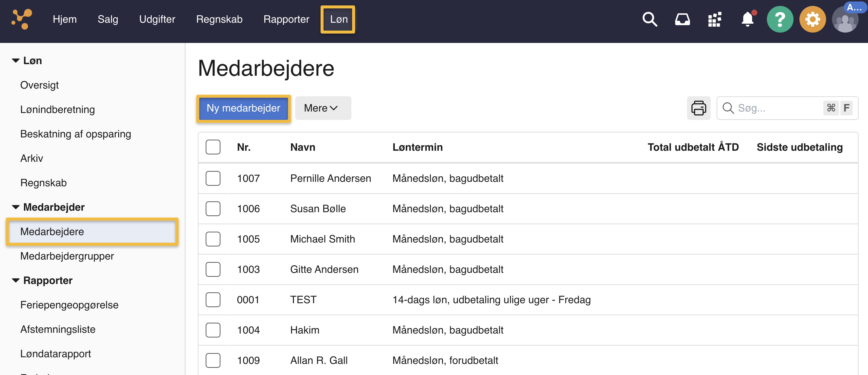
Task: Click the search magnifier icon in top bar
Action: 649,19
